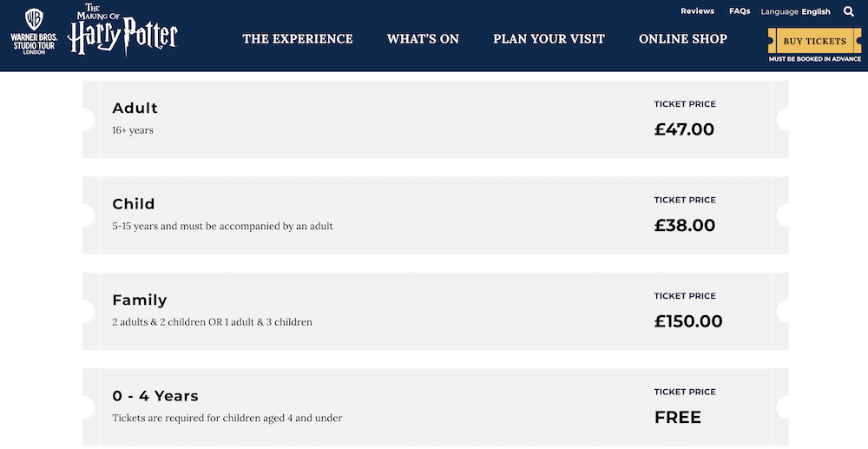
Task: Open the FAQs link
Action: (x=740, y=11)
